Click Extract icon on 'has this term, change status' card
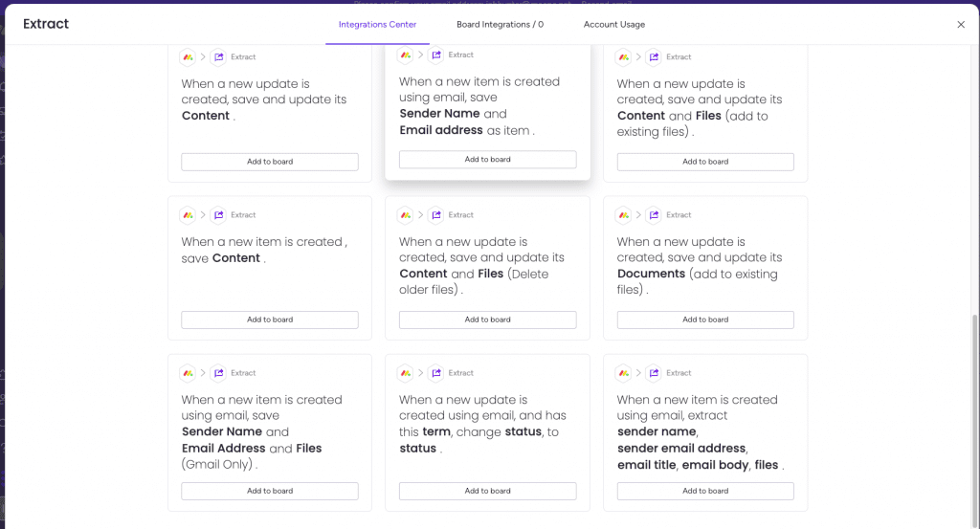This screenshot has width=980, height=529. [436, 373]
